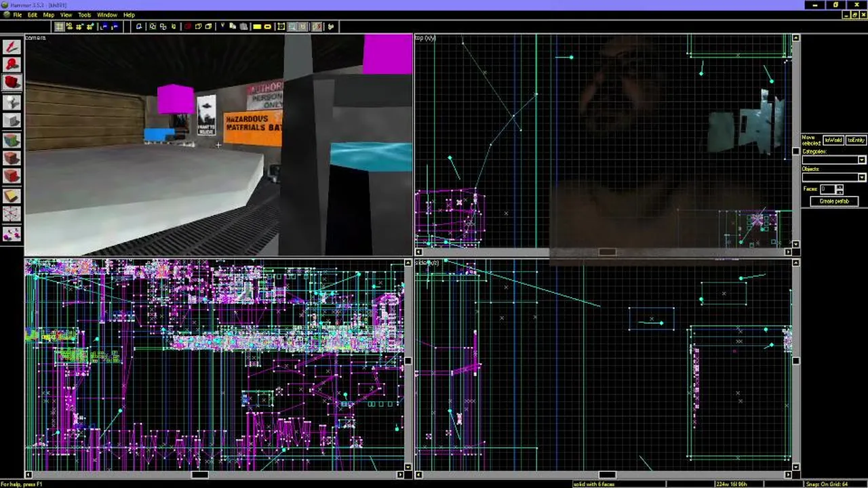The image size is (868, 488).
Task: Toggle the yellow Cordon state
Action: [257, 26]
